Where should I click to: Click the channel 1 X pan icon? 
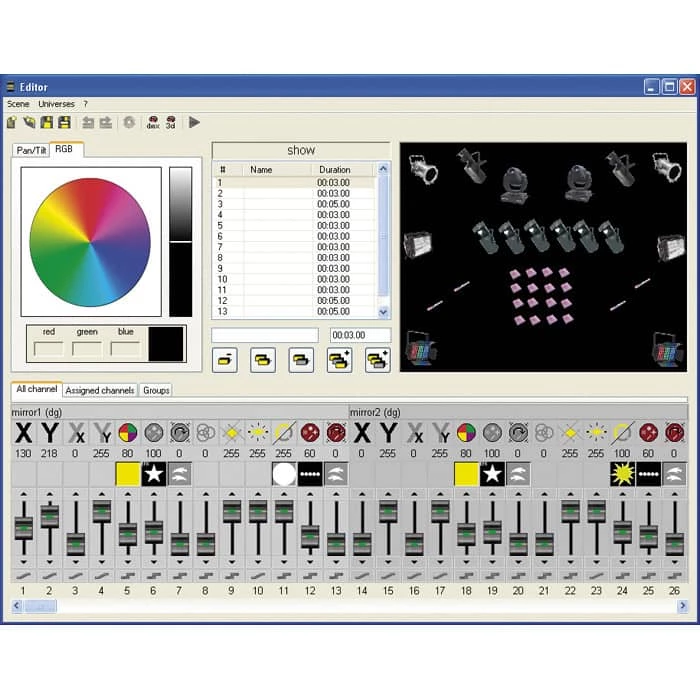click(x=24, y=433)
